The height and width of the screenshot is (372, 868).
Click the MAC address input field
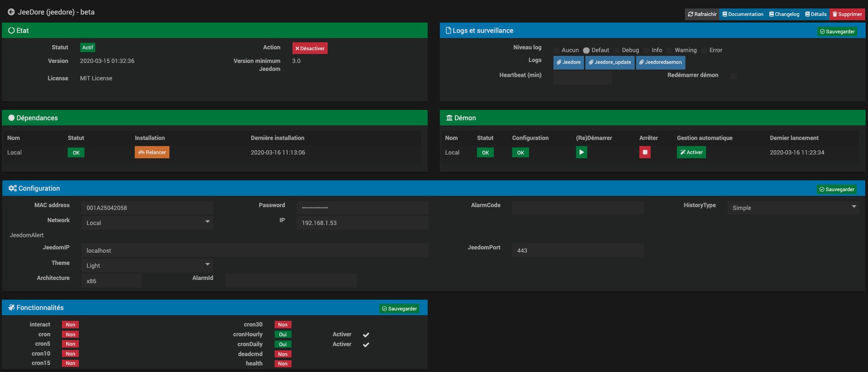point(147,208)
